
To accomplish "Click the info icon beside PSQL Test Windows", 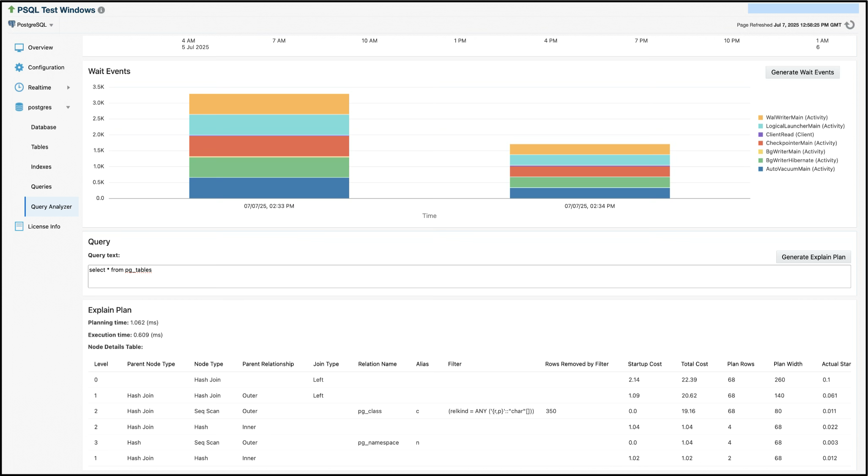I will (x=101, y=10).
